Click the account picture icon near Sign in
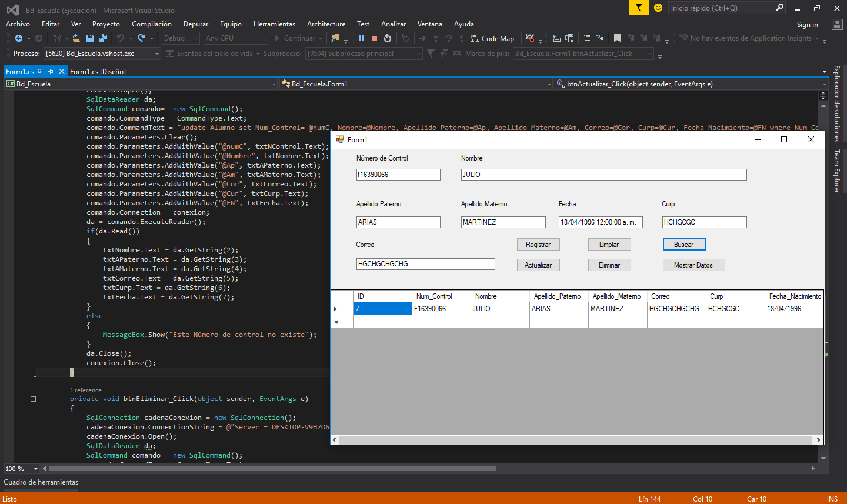The image size is (847, 504). pos(837,24)
